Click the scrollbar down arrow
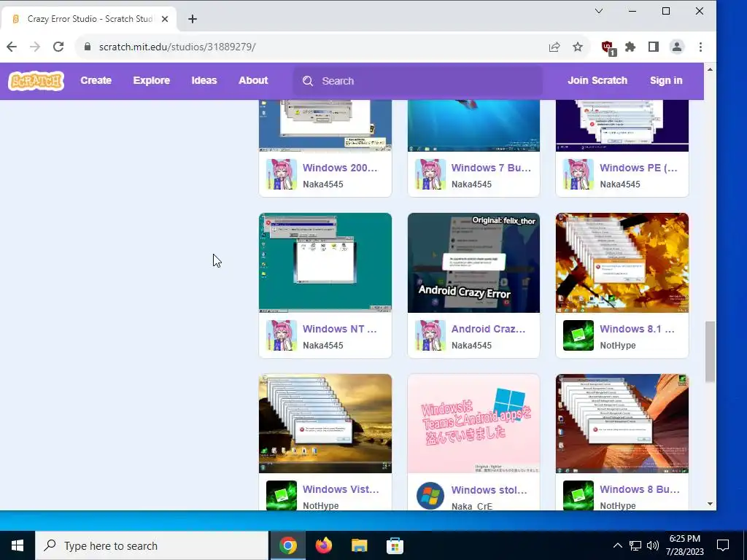 click(x=710, y=504)
